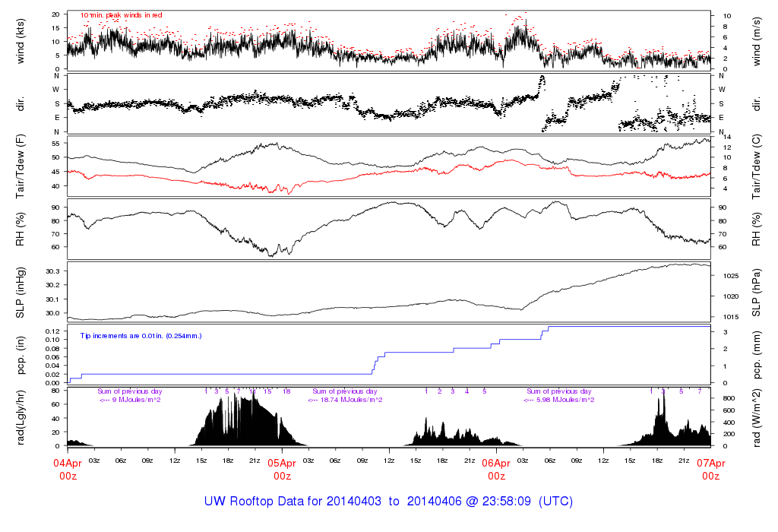Click the 'pcp. (mm)' axis label
This screenshot has width=778, height=532.
click(x=756, y=355)
